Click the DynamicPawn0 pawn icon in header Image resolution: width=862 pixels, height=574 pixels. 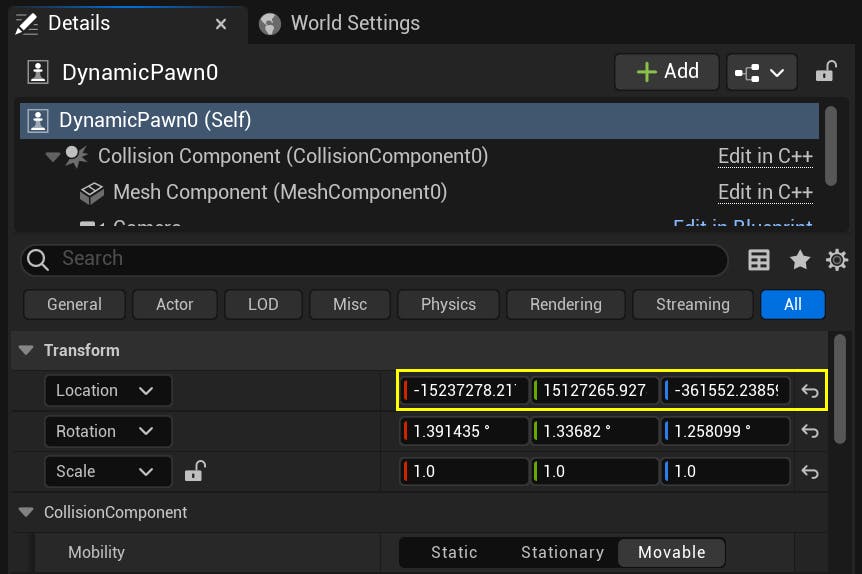(38, 72)
